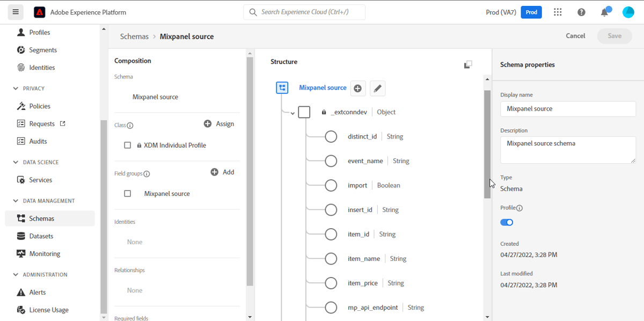View notifications via the bell icon
Screen dimensions: 644x321
[x=604, y=12]
